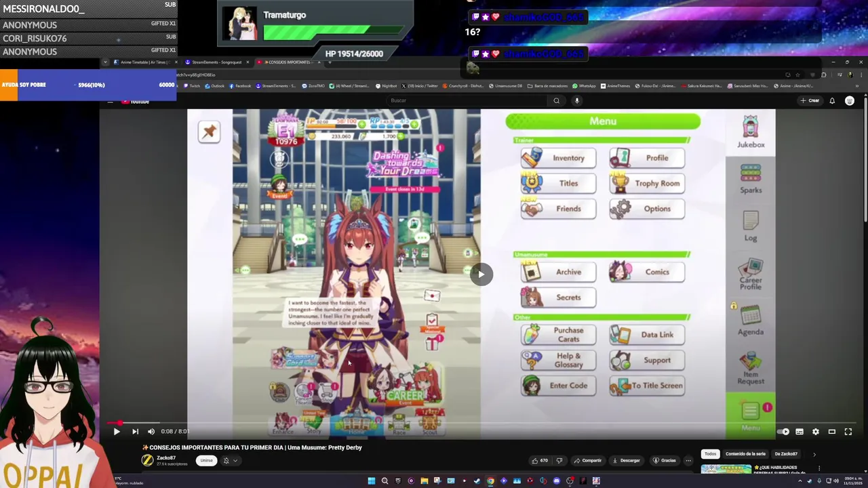Select the Todos filter chip
868x488 pixels.
pos(710,454)
